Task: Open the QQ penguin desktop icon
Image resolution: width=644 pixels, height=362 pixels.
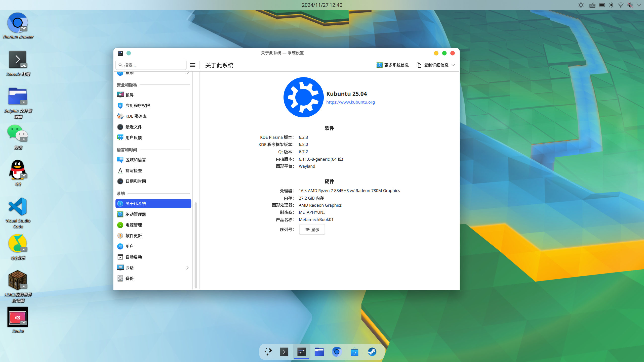Action: tap(18, 170)
